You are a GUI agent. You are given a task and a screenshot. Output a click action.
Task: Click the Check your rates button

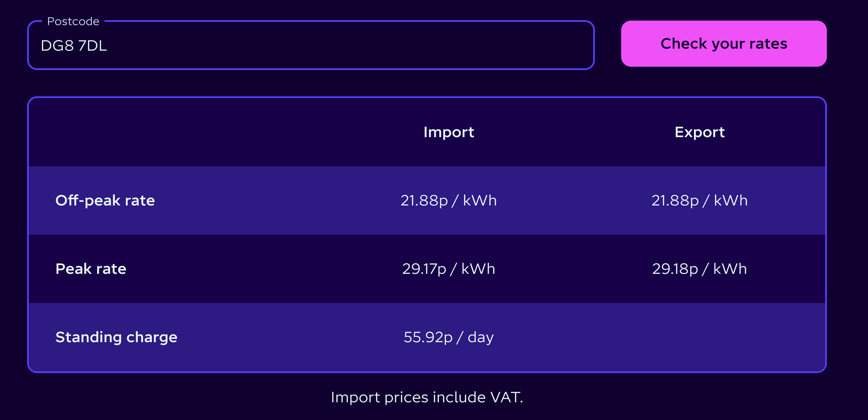point(724,44)
